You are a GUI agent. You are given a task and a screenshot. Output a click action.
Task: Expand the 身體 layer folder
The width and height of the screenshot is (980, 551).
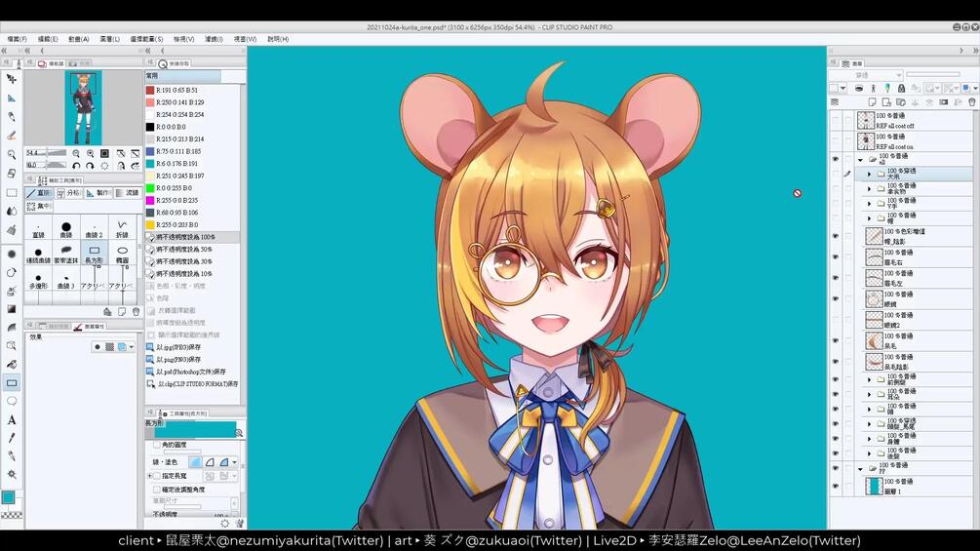(x=869, y=439)
